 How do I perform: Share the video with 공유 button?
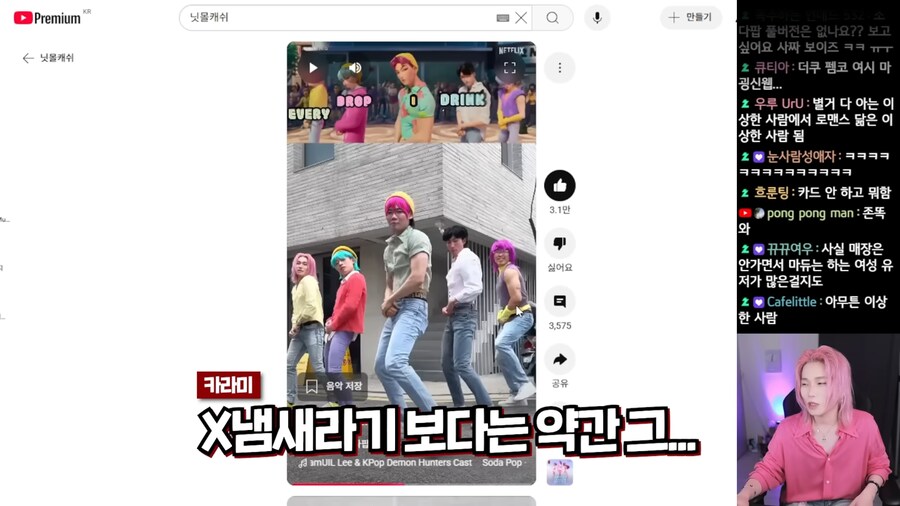pyautogui.click(x=560, y=360)
